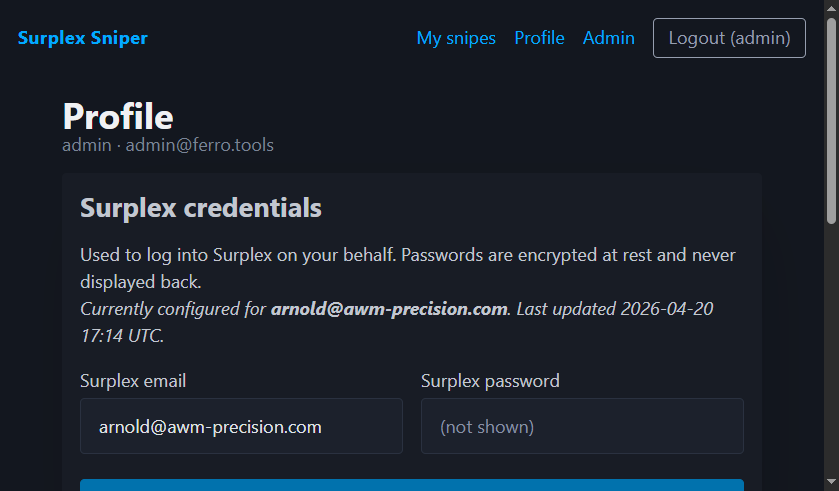839x491 pixels.
Task: Click the vertical scrollbar thumb
Action: pos(831,120)
